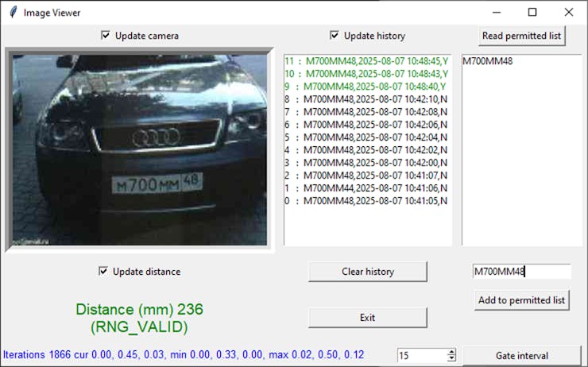This screenshot has height=367, width=588.
Task: Focus the plate number entry field
Action: point(521,272)
